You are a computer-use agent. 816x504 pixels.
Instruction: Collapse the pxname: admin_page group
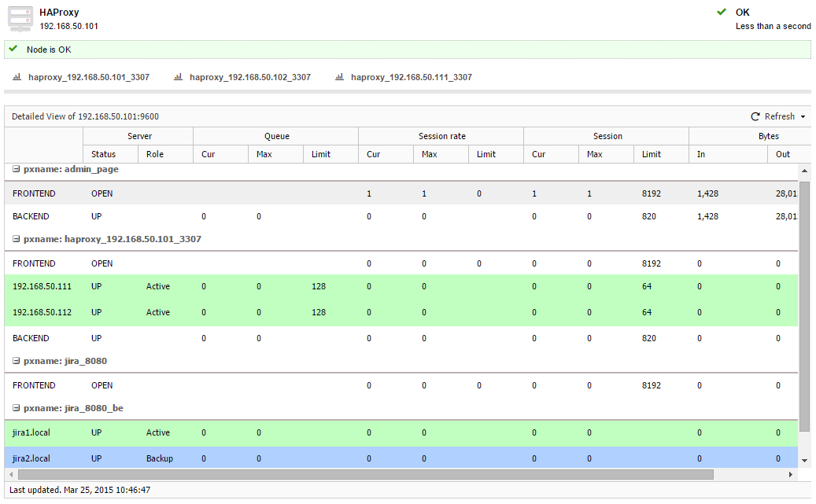coord(17,170)
